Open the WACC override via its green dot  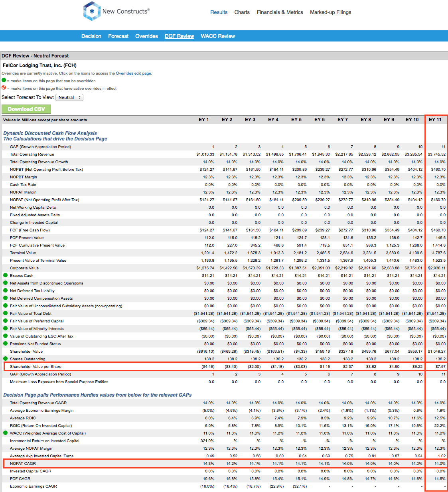[x=6, y=433]
